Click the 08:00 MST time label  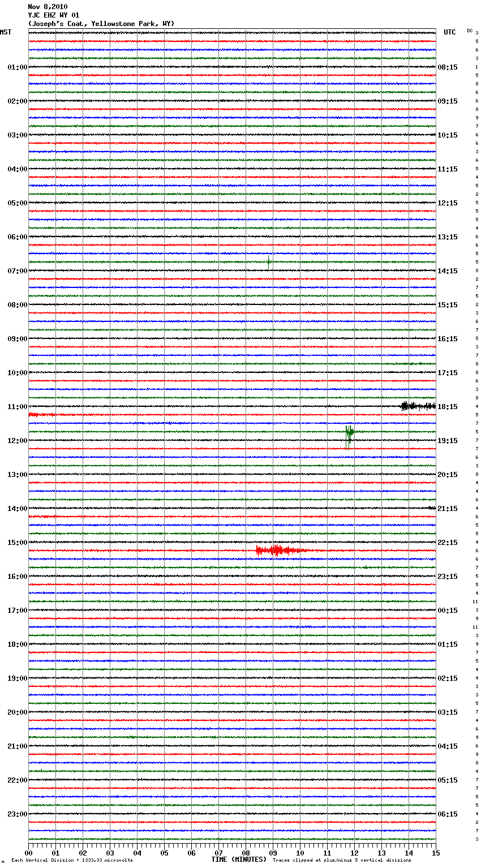tap(17, 305)
